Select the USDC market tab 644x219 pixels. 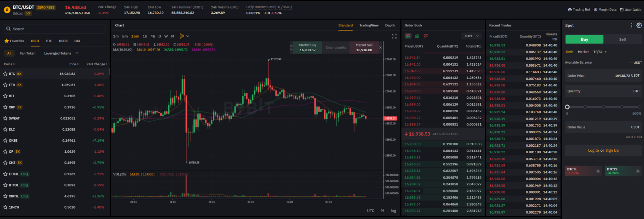point(63,41)
